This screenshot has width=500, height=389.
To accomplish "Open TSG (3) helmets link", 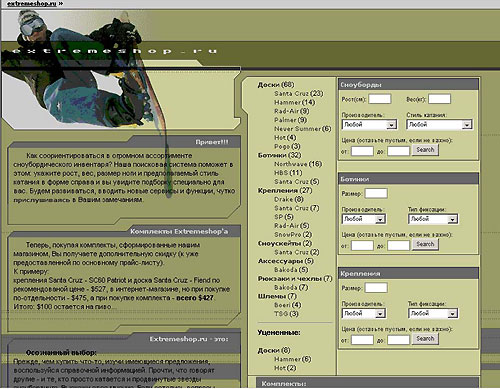I will point(286,314).
